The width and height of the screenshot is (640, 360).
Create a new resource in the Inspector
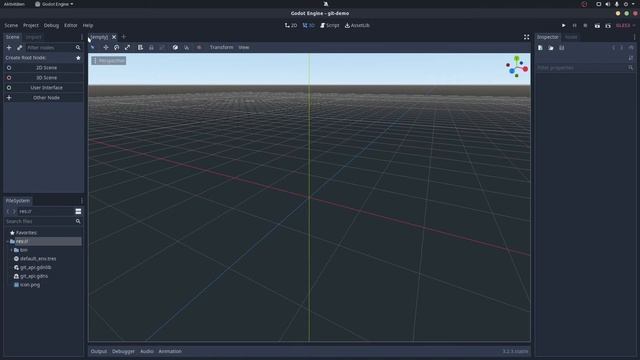[540, 48]
